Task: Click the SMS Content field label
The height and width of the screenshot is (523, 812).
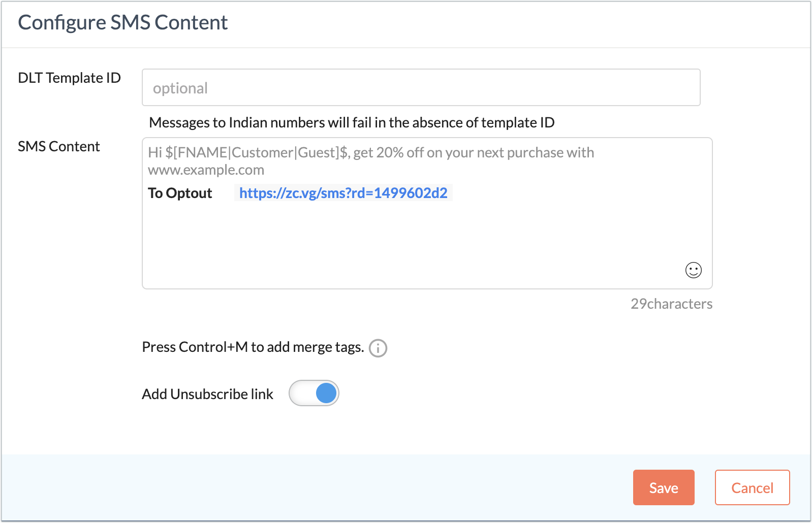Action: (59, 146)
